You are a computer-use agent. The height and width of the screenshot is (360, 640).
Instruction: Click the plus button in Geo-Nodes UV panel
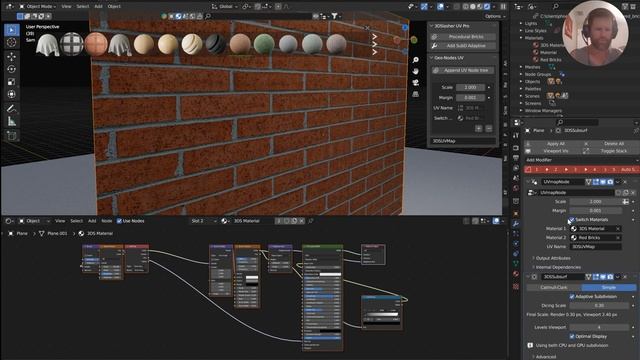pyautogui.click(x=479, y=129)
